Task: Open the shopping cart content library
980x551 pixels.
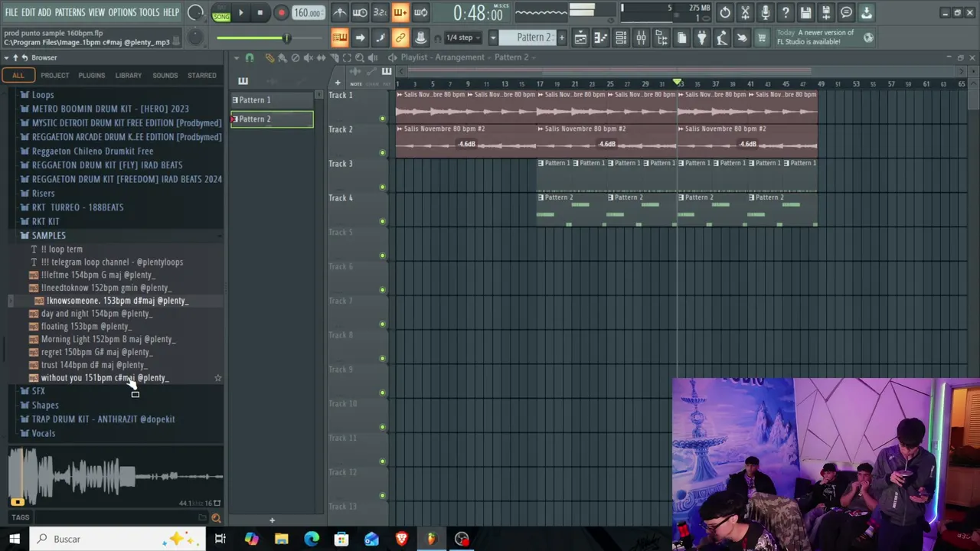Action: click(x=762, y=37)
